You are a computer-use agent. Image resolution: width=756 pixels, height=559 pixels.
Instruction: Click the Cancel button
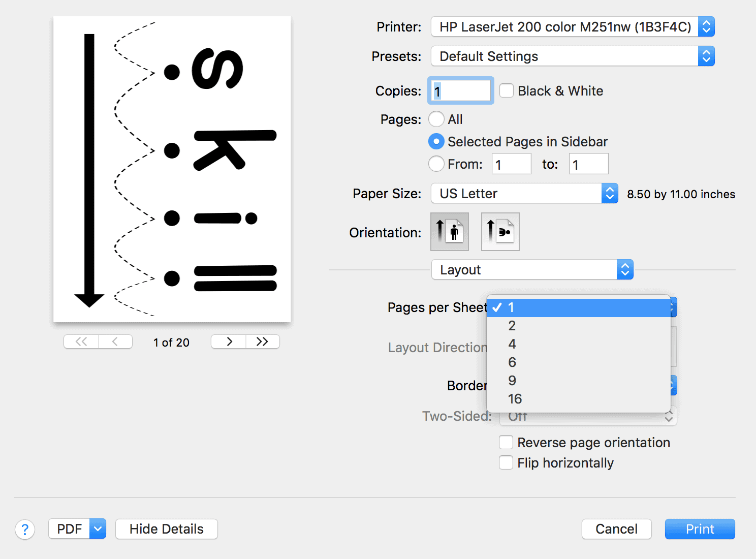[x=617, y=529]
